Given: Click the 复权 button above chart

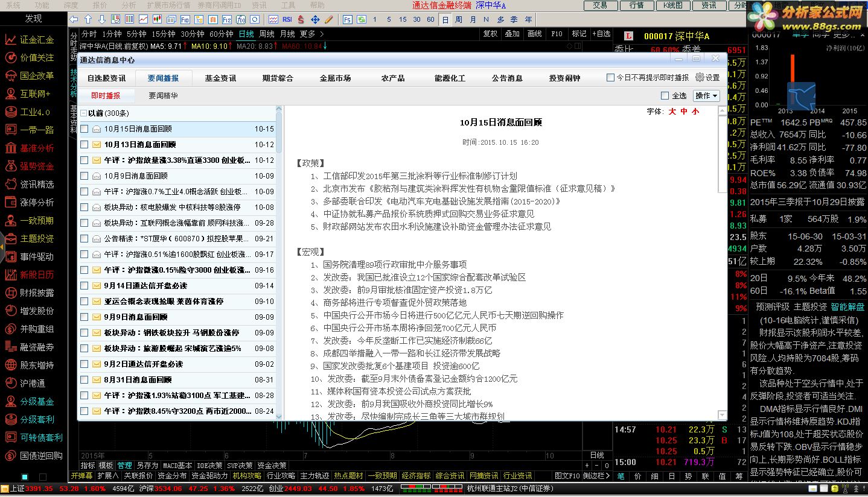Looking at the screenshot, I should point(491,34).
